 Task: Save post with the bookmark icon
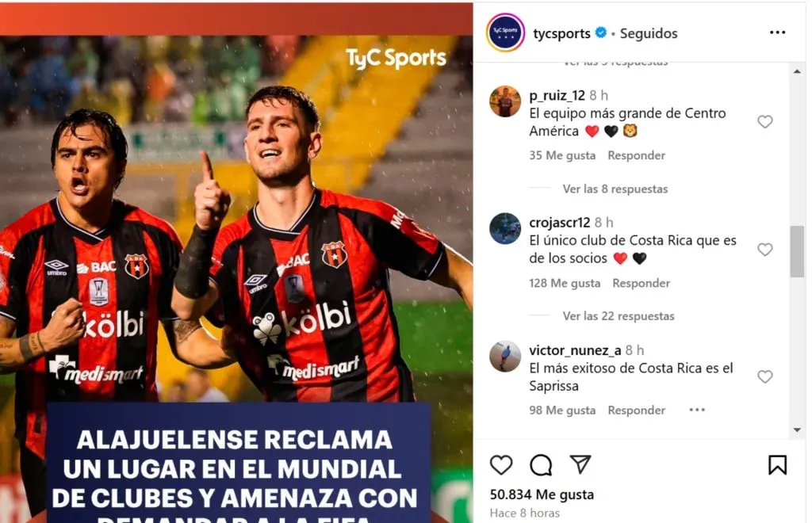click(x=777, y=465)
